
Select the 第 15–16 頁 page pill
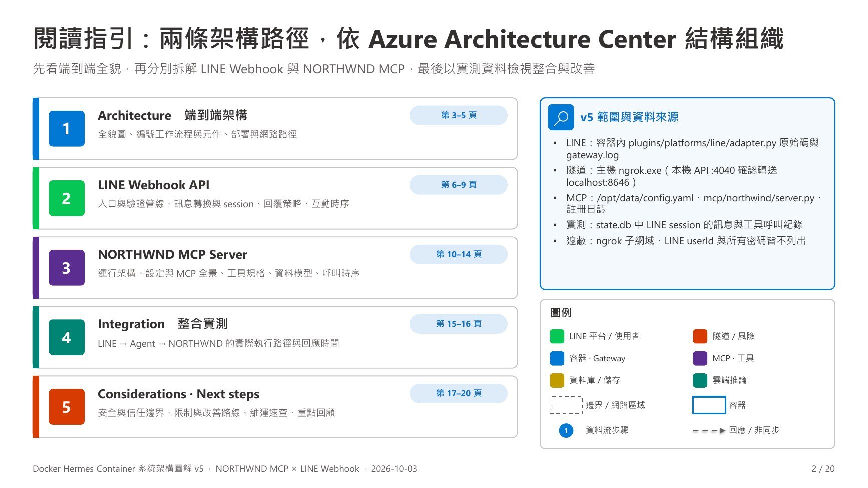459,324
